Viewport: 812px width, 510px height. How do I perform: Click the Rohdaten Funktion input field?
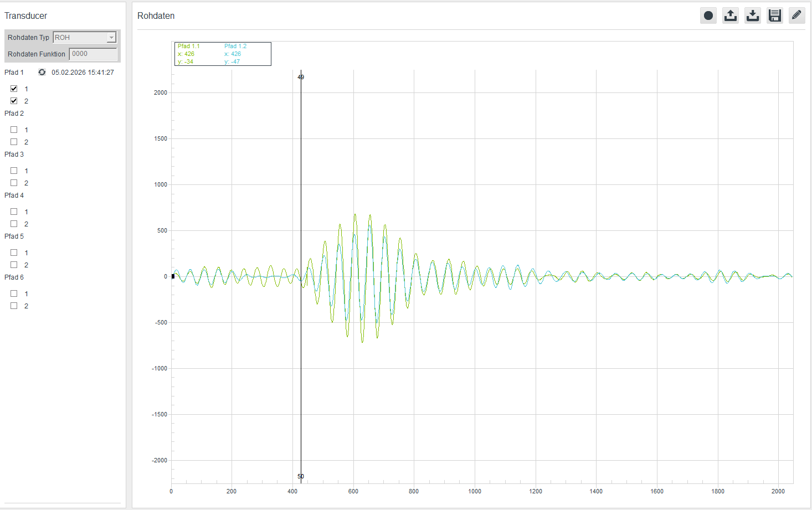pyautogui.click(x=92, y=54)
